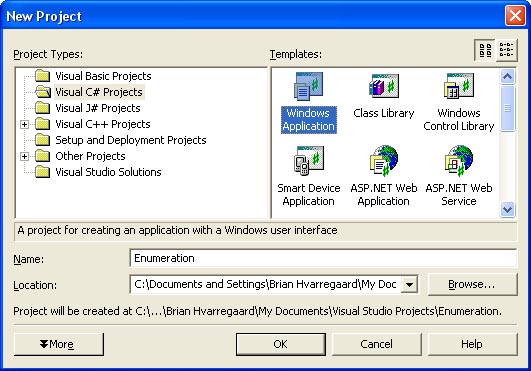
Task: Click the Visual C# Projects open folder icon
Action: (43, 92)
